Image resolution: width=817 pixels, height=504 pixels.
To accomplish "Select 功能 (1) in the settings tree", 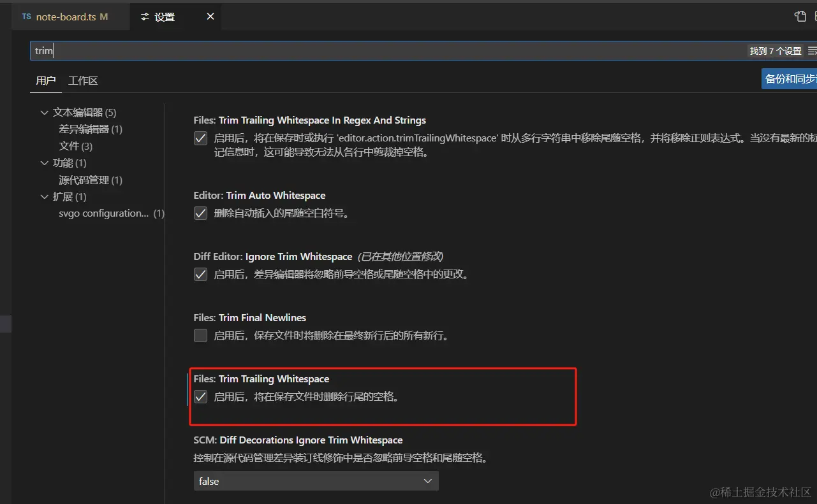I will 70,163.
